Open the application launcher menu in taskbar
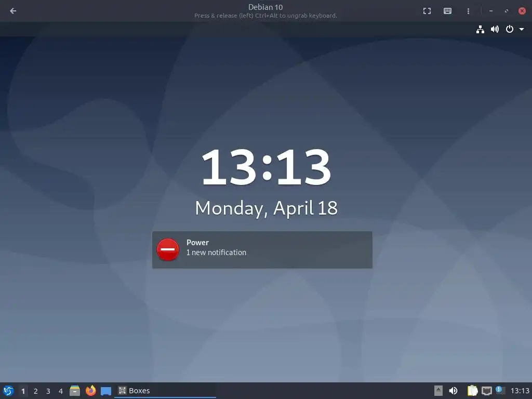532x399 pixels. [x=8, y=391]
